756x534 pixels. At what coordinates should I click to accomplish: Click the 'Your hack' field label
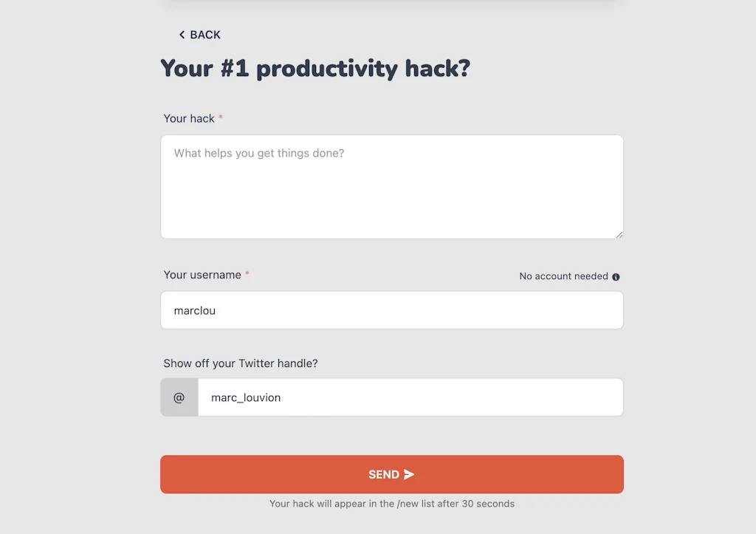click(188, 118)
